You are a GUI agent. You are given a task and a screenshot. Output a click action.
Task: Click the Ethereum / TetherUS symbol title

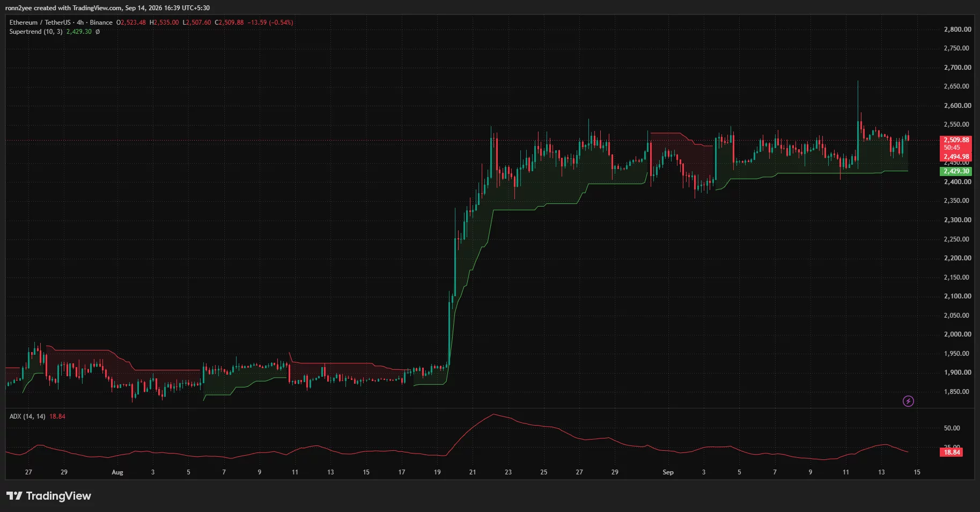[x=40, y=23]
